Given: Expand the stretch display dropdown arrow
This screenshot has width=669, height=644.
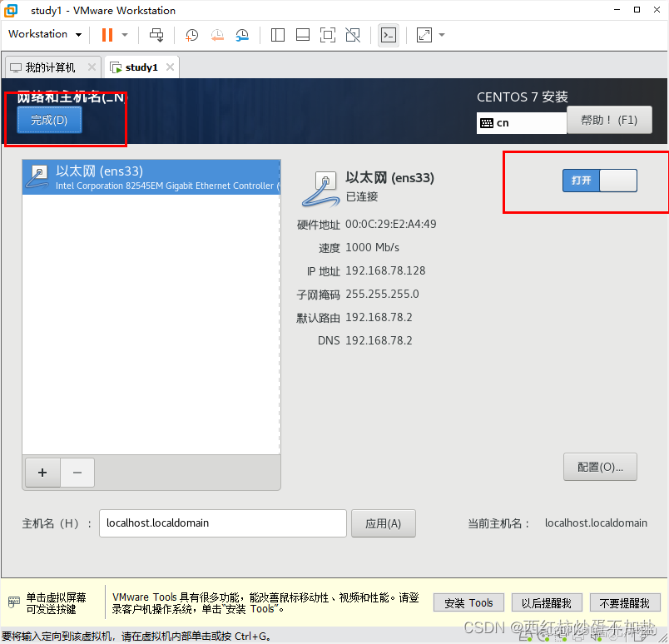Looking at the screenshot, I should [x=442, y=35].
